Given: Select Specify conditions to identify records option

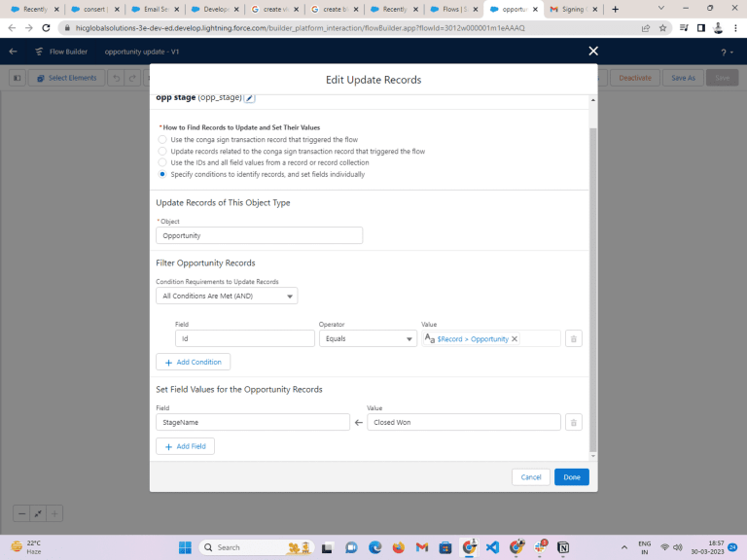Looking at the screenshot, I should tap(162, 174).
